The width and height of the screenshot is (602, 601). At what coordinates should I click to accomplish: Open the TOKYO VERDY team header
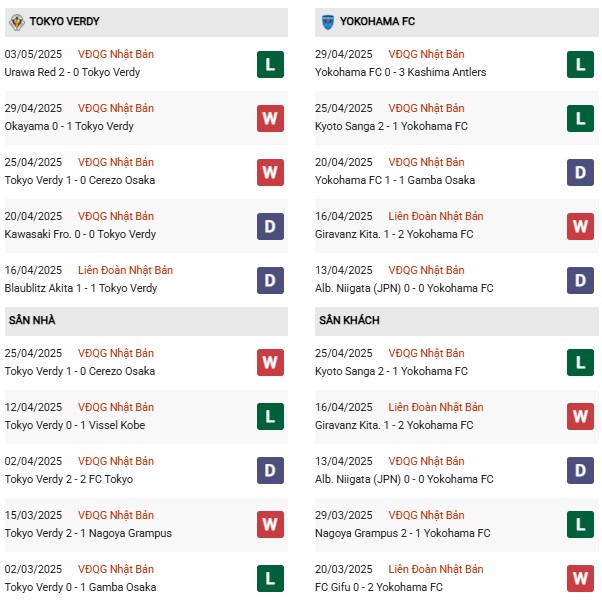146,22
